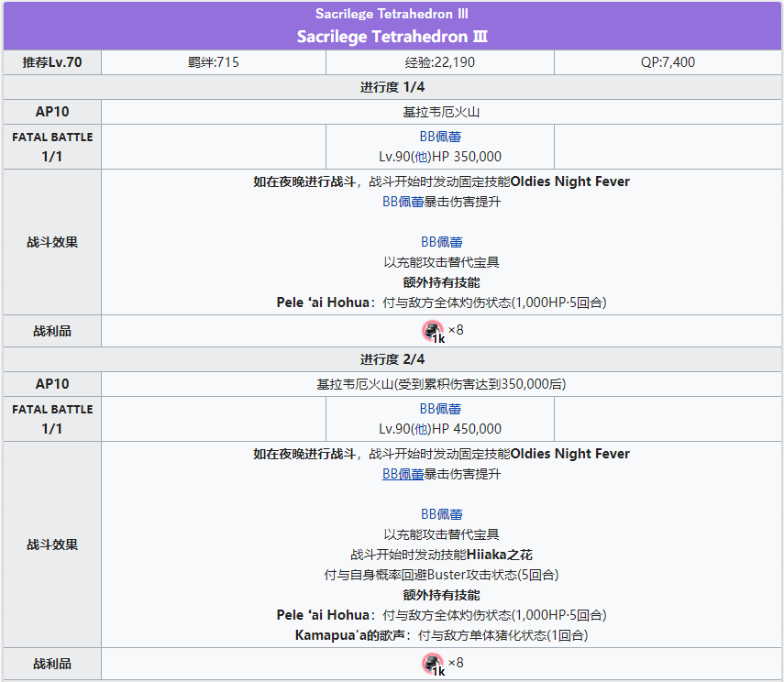784x682 pixels.
Task: Click FATAL BATTLE 1/1 label in 进行度 1/4
Action: coord(52,147)
